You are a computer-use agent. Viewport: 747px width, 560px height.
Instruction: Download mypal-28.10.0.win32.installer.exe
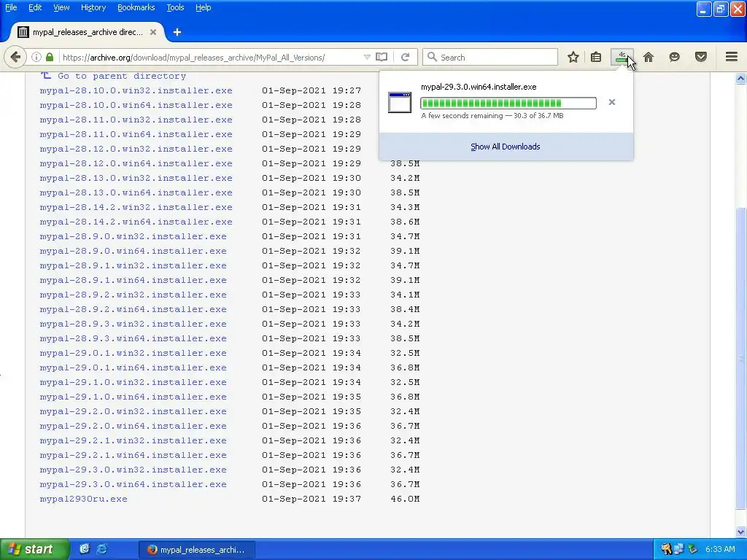click(x=136, y=90)
